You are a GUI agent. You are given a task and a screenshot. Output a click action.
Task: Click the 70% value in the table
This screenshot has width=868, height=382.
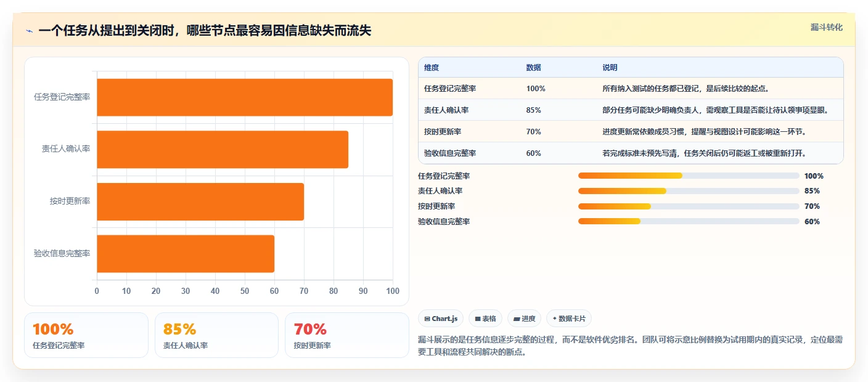pyautogui.click(x=533, y=132)
